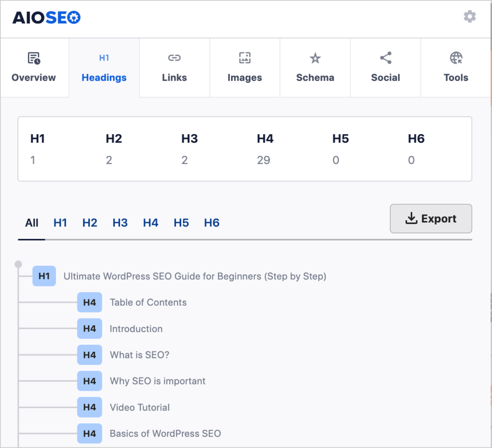Viewport: 492px width, 448px height.
Task: Click the H6 count label in summary
Action: coord(416,138)
